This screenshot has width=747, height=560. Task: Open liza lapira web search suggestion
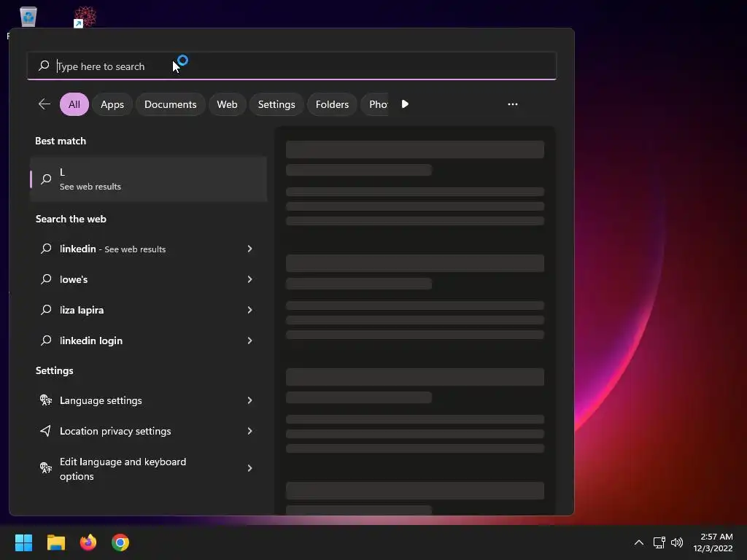148,309
